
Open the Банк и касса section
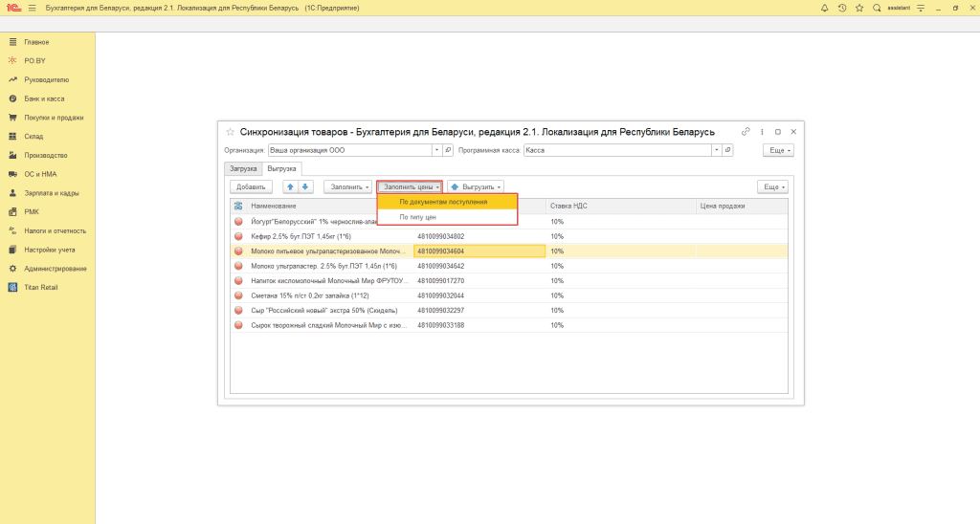(x=44, y=98)
